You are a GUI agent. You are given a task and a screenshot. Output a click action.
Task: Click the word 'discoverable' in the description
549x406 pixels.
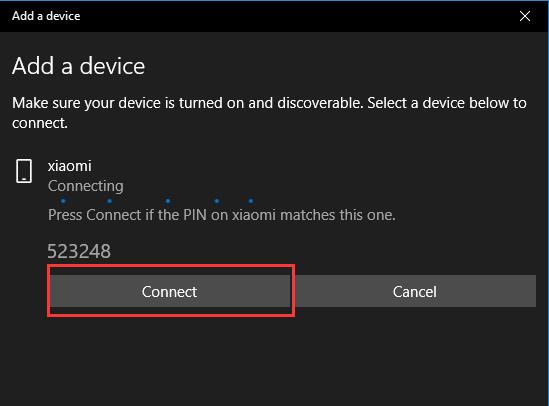click(x=320, y=103)
